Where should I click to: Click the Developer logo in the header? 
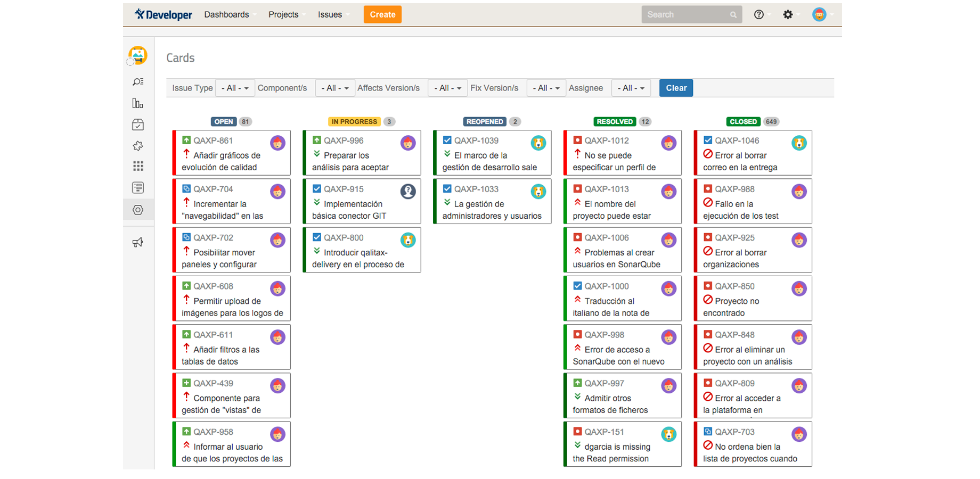pos(163,14)
